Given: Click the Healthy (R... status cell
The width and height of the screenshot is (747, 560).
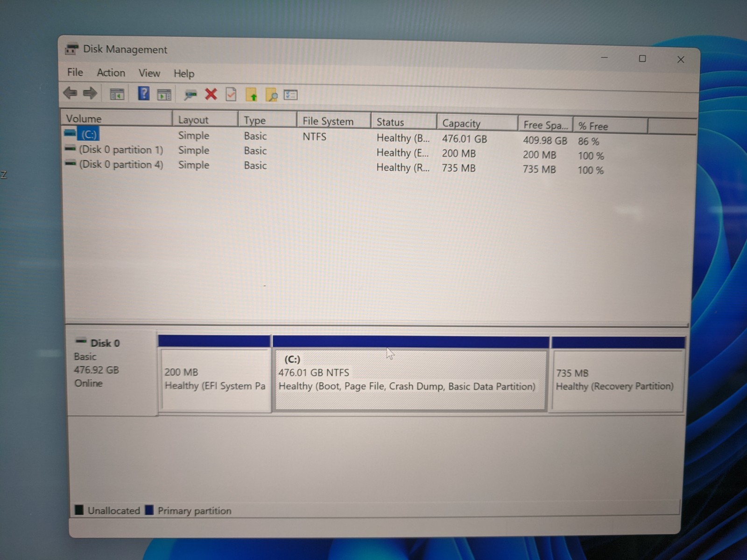Looking at the screenshot, I should tap(403, 168).
